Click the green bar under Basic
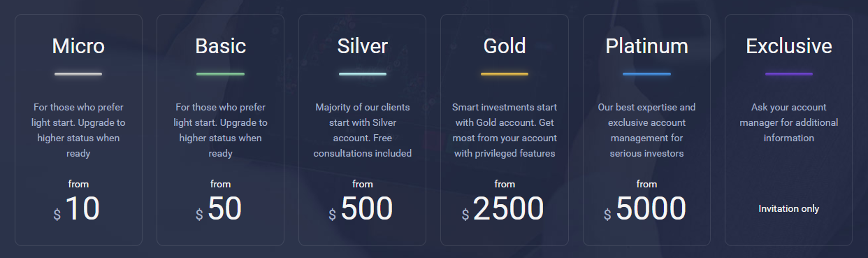This screenshot has width=868, height=258. tap(220, 73)
